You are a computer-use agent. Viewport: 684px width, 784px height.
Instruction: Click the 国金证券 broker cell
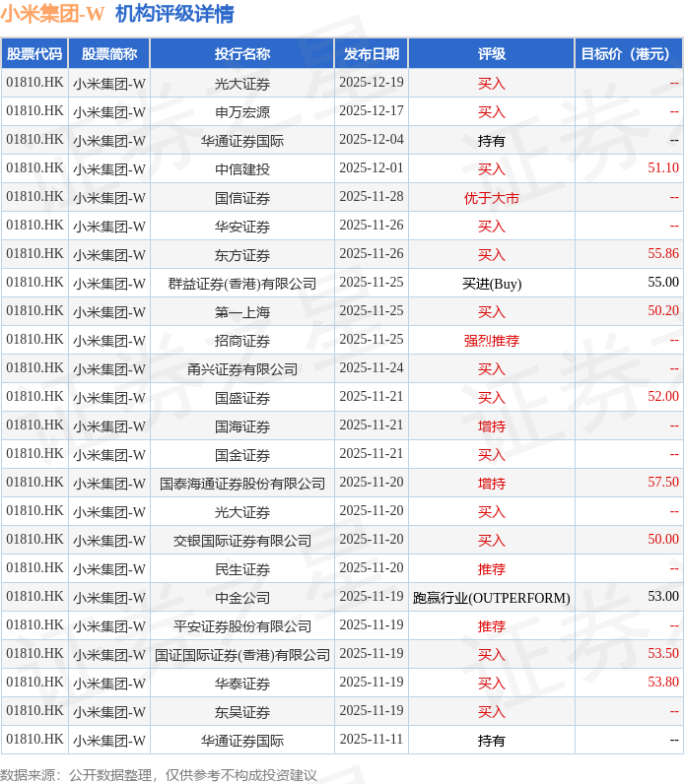tap(242, 454)
